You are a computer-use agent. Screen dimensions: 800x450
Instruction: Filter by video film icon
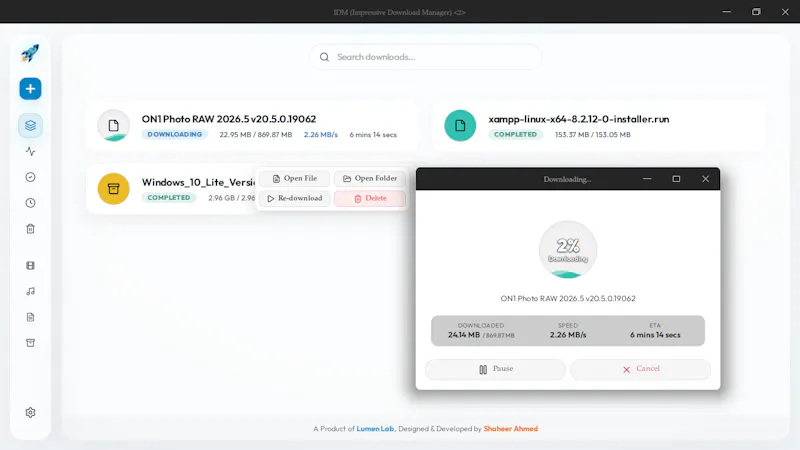(30, 265)
